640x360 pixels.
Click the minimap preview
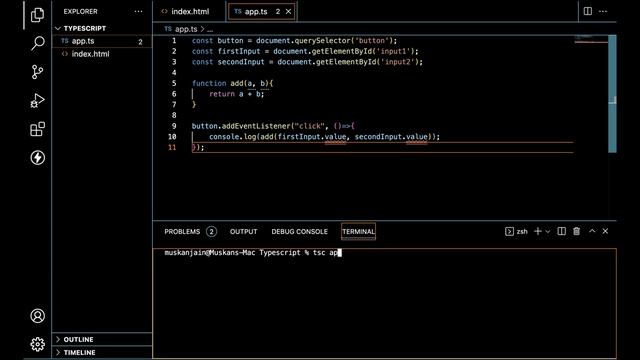pos(591,38)
